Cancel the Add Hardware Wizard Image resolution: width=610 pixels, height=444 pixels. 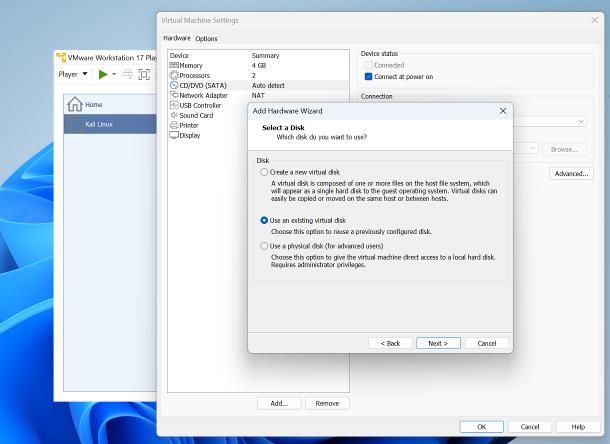487,343
